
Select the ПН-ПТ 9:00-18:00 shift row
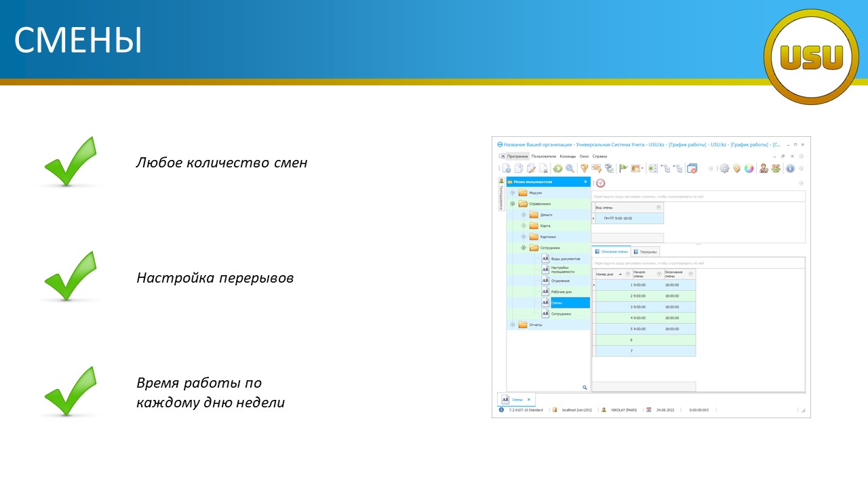click(628, 218)
